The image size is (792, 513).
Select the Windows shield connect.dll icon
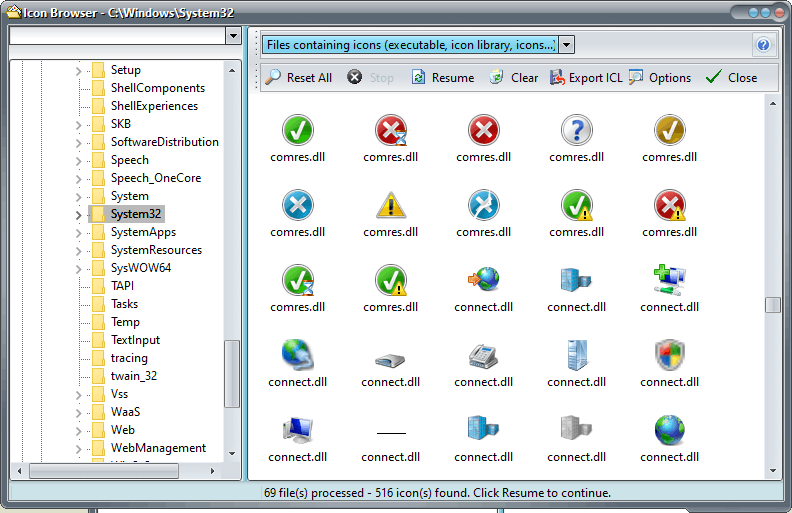click(669, 356)
